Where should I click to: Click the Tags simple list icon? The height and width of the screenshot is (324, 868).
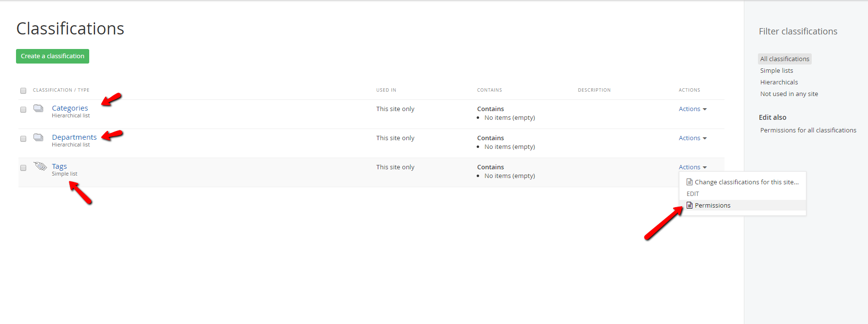coord(40,166)
